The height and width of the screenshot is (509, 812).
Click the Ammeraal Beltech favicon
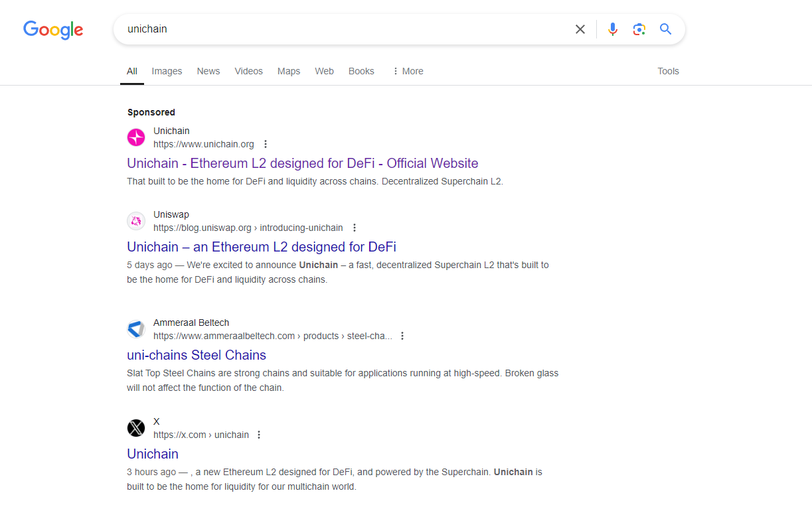(136, 329)
